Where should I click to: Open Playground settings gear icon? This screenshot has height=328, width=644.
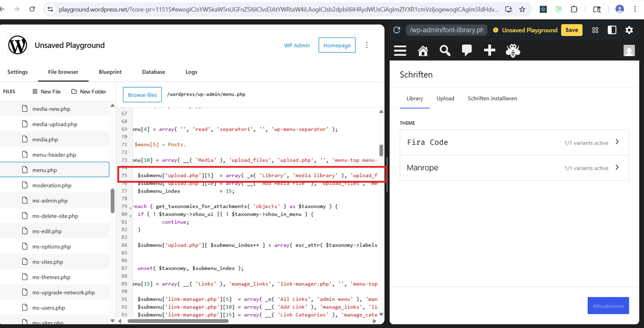click(629, 30)
